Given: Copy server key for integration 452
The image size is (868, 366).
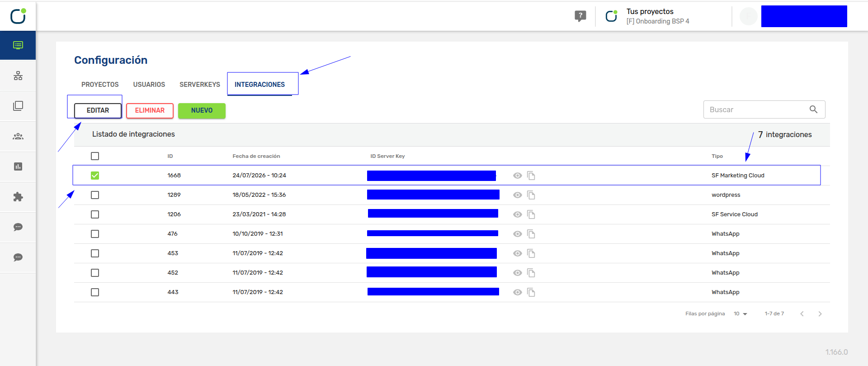Looking at the screenshot, I should pos(531,273).
